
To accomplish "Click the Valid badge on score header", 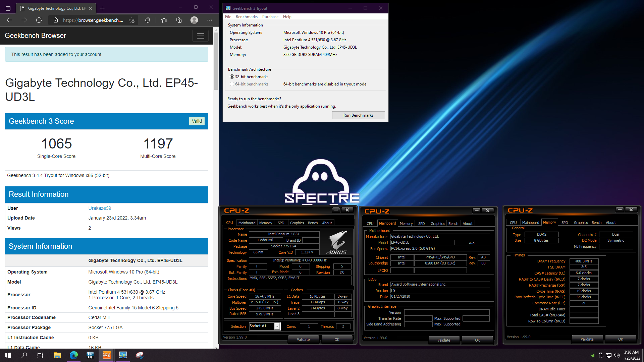I will point(197,121).
